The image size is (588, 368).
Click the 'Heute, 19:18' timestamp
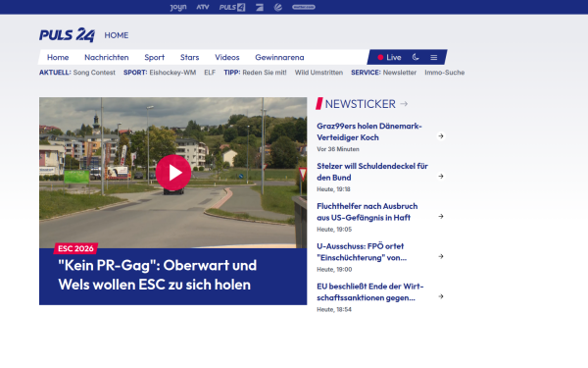click(x=333, y=189)
